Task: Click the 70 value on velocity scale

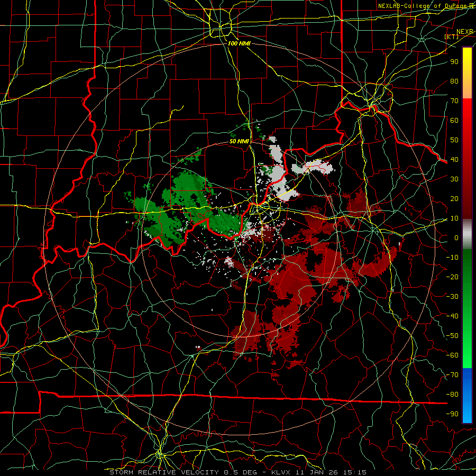Action: pyautogui.click(x=454, y=101)
